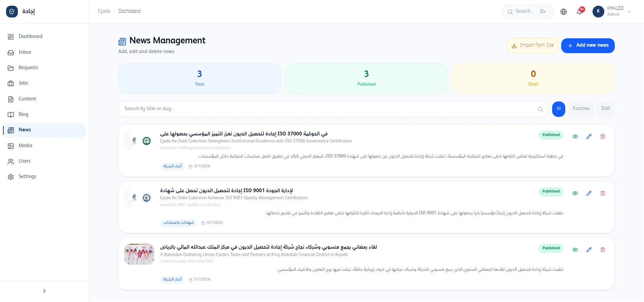Open Media in the sidebar
Viewport: 644px width, 302px height.
coord(44,145)
